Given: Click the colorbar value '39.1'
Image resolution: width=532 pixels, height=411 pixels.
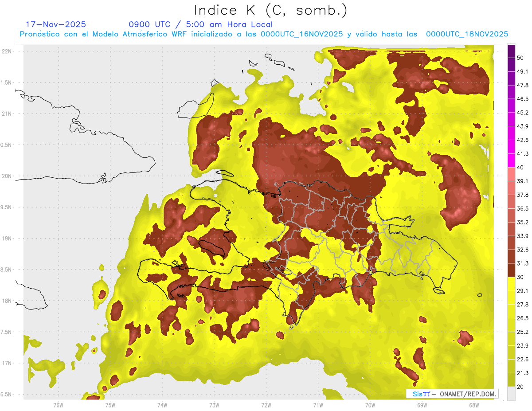Looking at the screenshot, I should tap(523, 181).
